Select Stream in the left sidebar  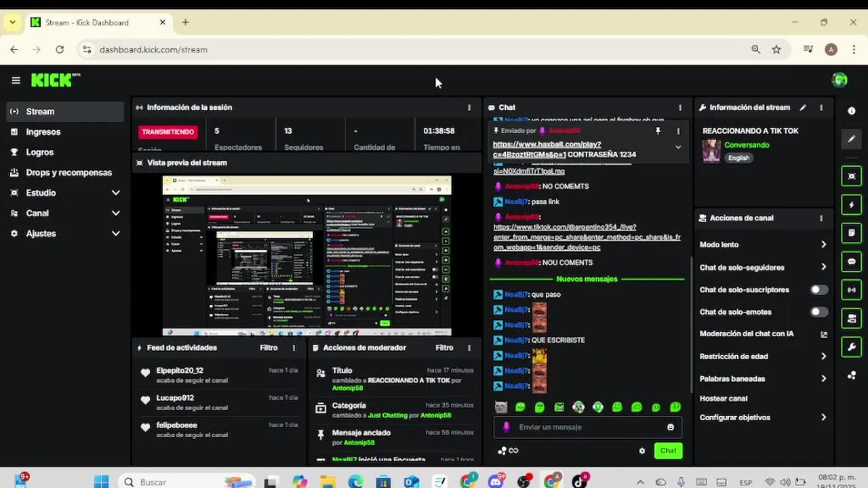tap(65, 111)
